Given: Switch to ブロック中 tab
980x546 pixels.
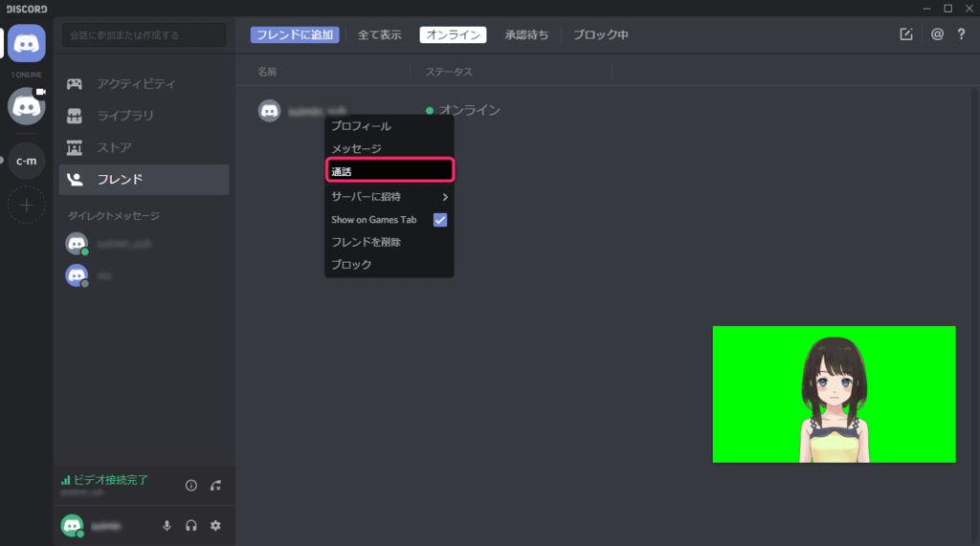Looking at the screenshot, I should (601, 35).
